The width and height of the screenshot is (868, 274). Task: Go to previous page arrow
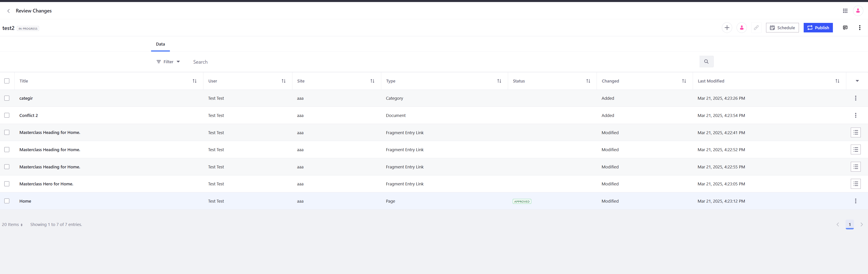[x=838, y=224]
